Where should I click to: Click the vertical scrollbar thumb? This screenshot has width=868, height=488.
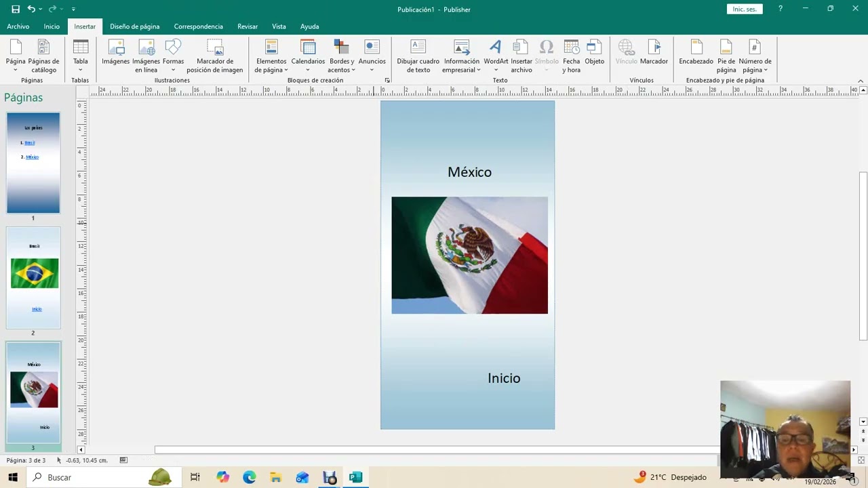pos(863,256)
